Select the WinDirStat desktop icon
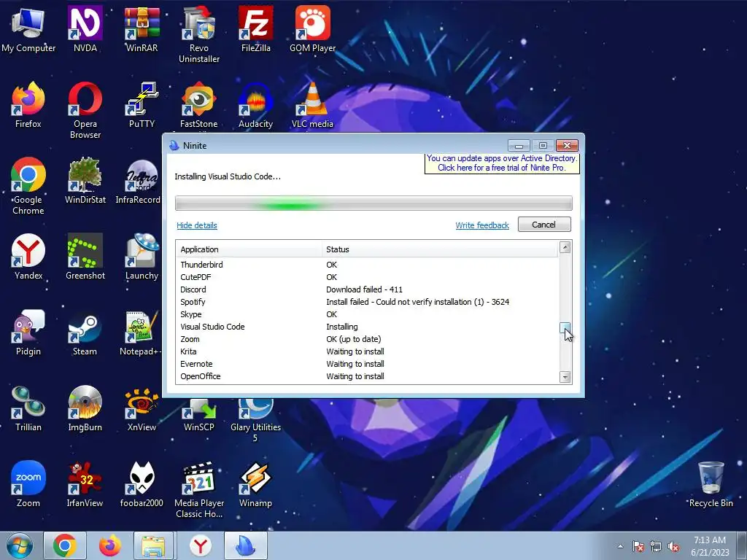 pos(85,181)
